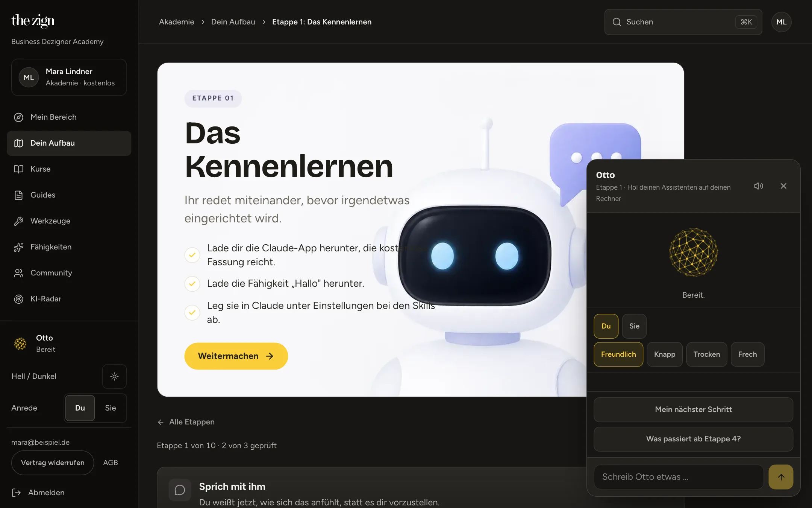Choose Sie address in Otto panel
812x508 pixels.
(x=634, y=326)
